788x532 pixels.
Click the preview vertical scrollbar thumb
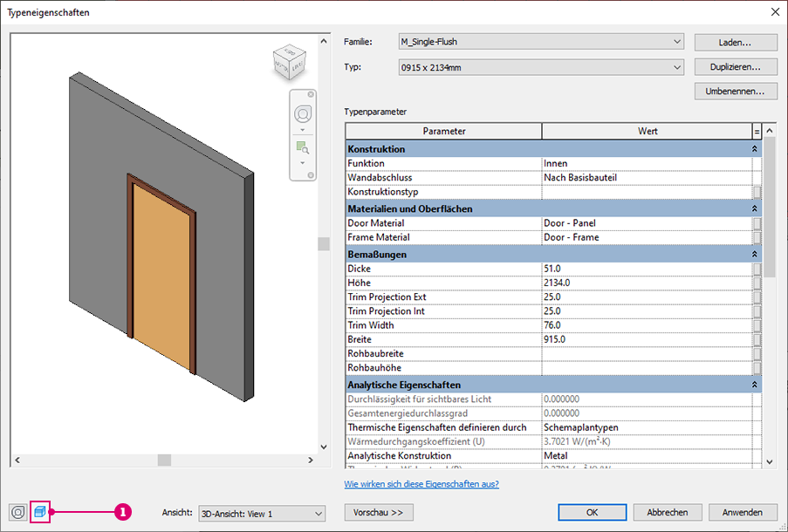324,243
